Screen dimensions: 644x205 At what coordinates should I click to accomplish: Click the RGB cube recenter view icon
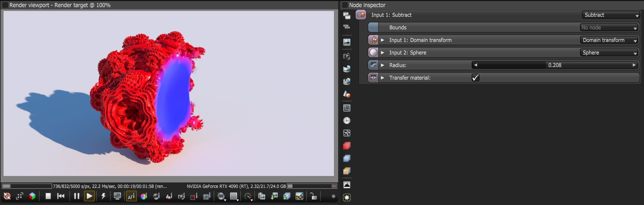pyautogui.click(x=32, y=196)
